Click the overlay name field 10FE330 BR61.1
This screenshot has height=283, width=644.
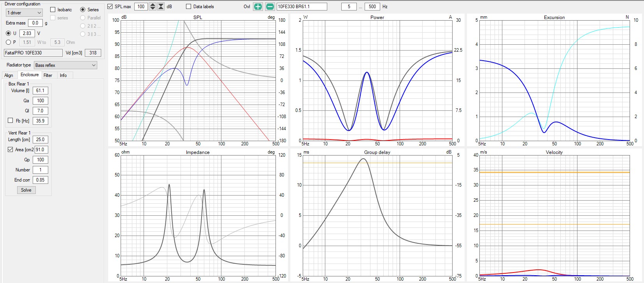(302, 7)
